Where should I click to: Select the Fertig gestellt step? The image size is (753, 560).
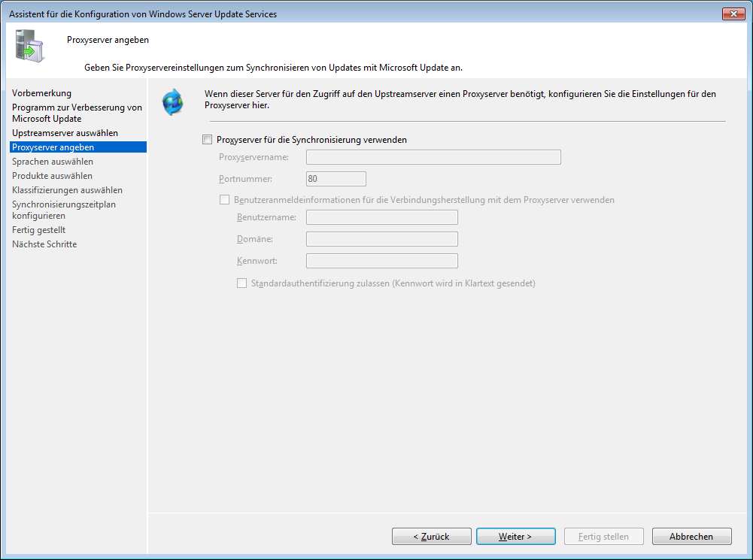click(38, 230)
